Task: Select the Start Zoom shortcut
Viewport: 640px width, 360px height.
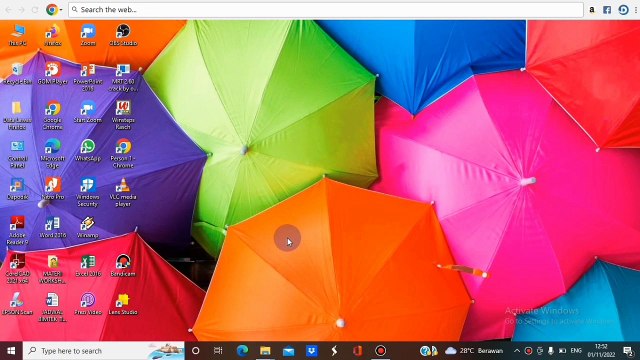Action: (88, 112)
